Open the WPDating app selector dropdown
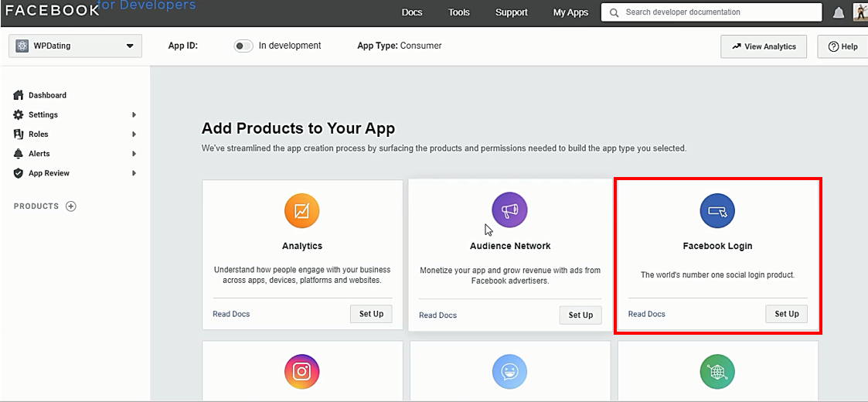The height and width of the screenshot is (402, 868). [75, 46]
